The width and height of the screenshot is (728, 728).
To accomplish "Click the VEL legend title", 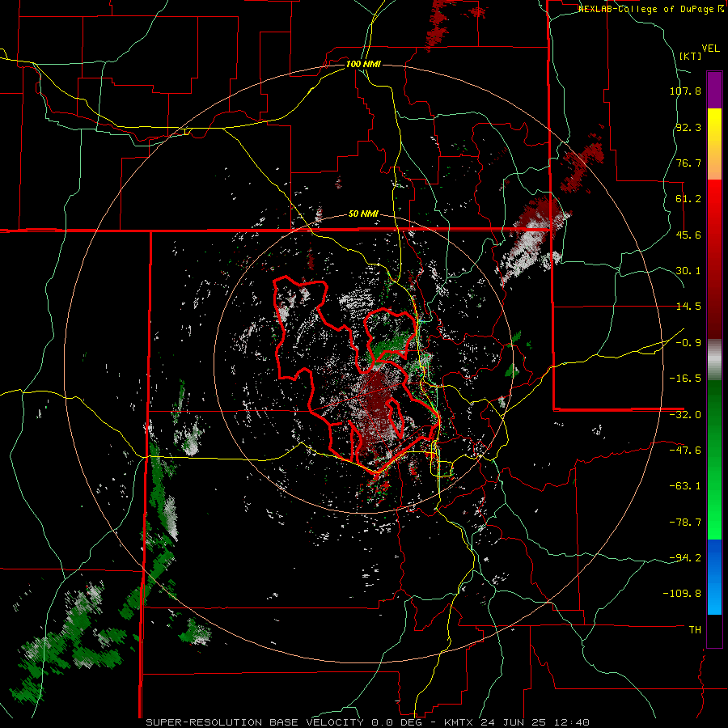I will pyautogui.click(x=710, y=49).
